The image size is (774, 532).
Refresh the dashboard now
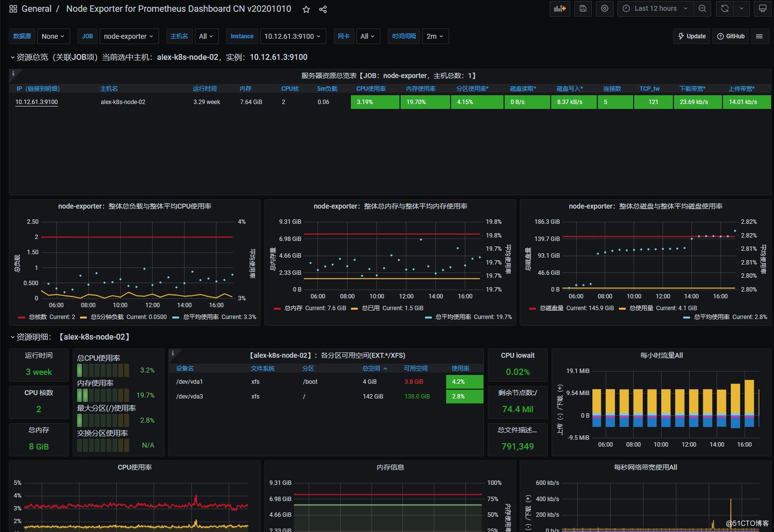click(x=725, y=8)
